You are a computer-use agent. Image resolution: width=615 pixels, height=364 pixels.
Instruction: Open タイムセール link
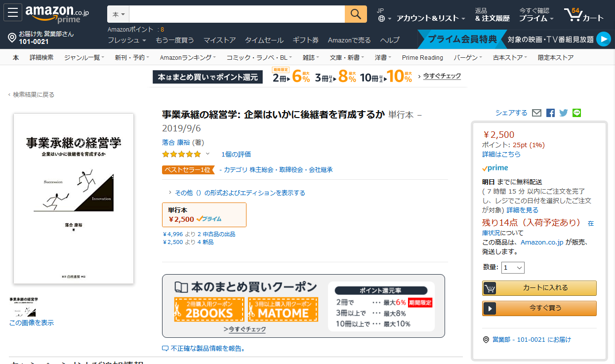pyautogui.click(x=264, y=40)
